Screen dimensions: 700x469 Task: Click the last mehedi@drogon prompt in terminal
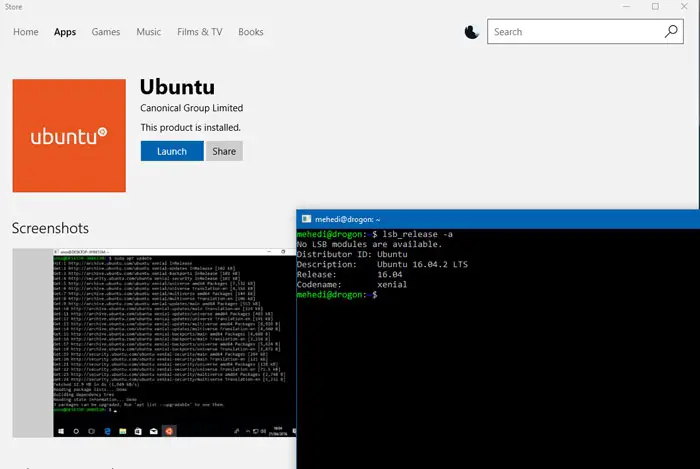point(337,295)
